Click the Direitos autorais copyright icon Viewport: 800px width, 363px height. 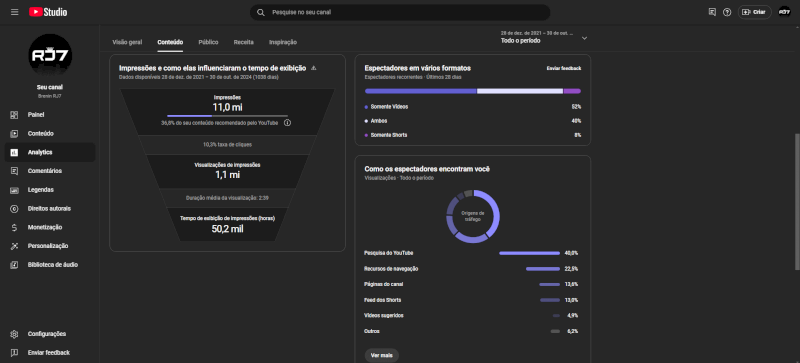click(14, 209)
